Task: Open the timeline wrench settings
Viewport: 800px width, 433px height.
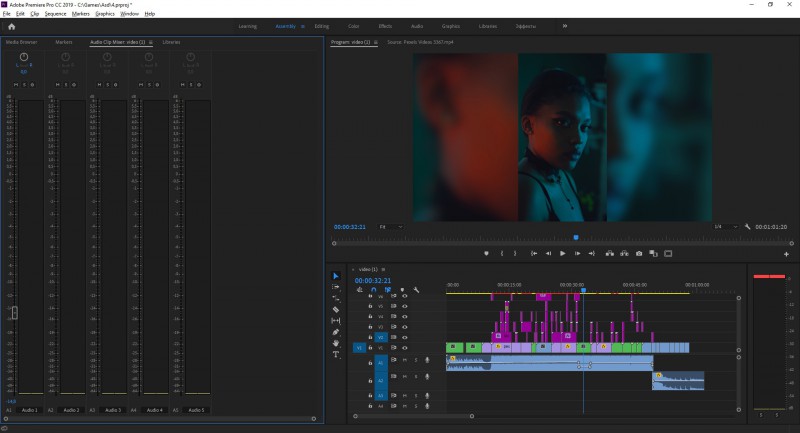Action: [x=416, y=290]
